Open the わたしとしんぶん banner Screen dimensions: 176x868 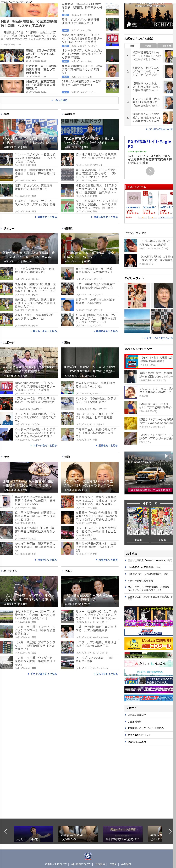[x=149, y=663]
